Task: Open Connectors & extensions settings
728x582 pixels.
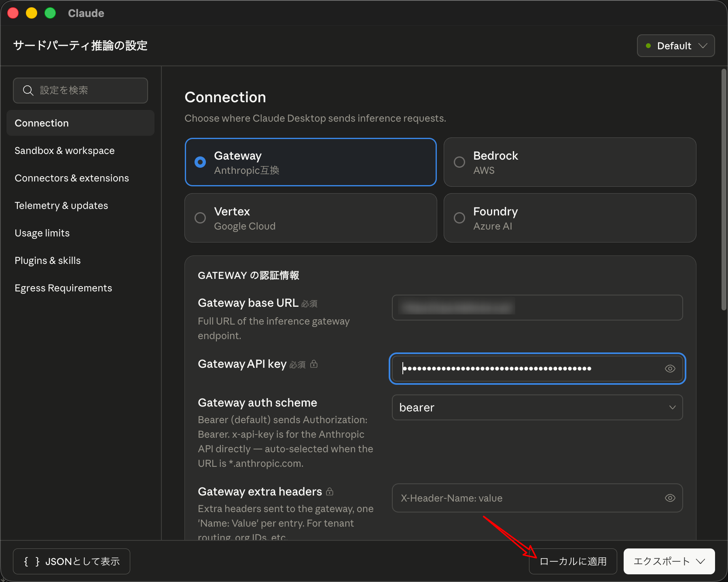Action: point(80,178)
